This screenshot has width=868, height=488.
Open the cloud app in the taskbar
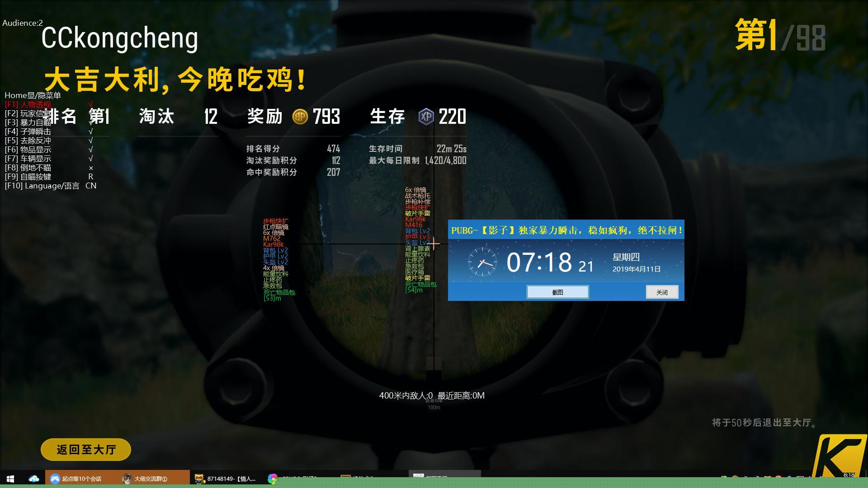[x=33, y=479]
